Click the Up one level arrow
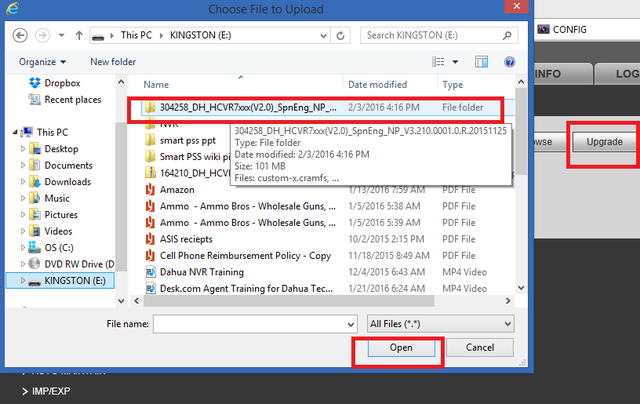Screen dimensions: 640x404 click(x=79, y=36)
